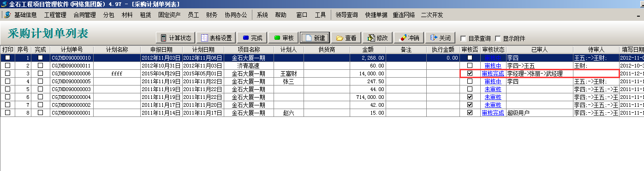Open the 财务 menu

212,15
